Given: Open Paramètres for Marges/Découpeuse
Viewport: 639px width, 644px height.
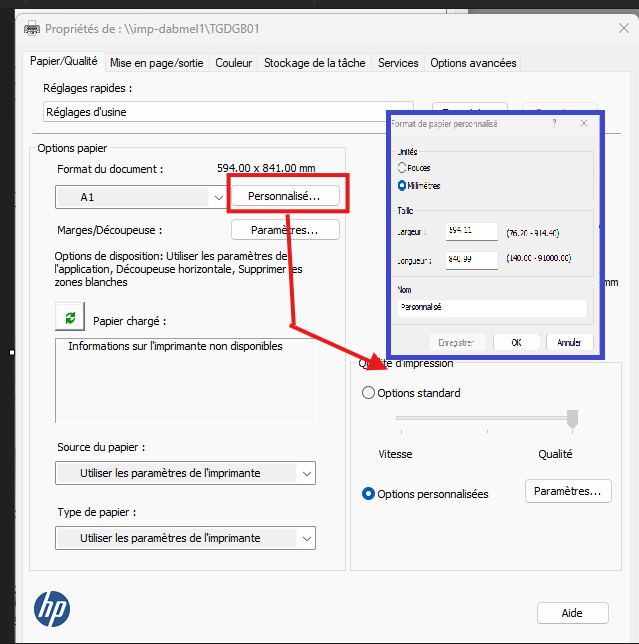Looking at the screenshot, I should point(285,230).
